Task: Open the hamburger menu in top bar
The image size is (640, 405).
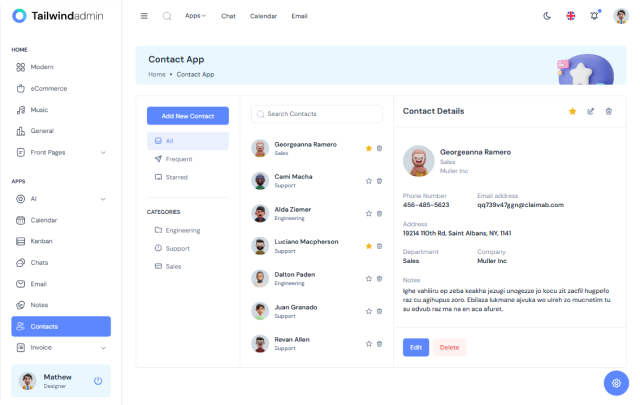Action: [144, 16]
